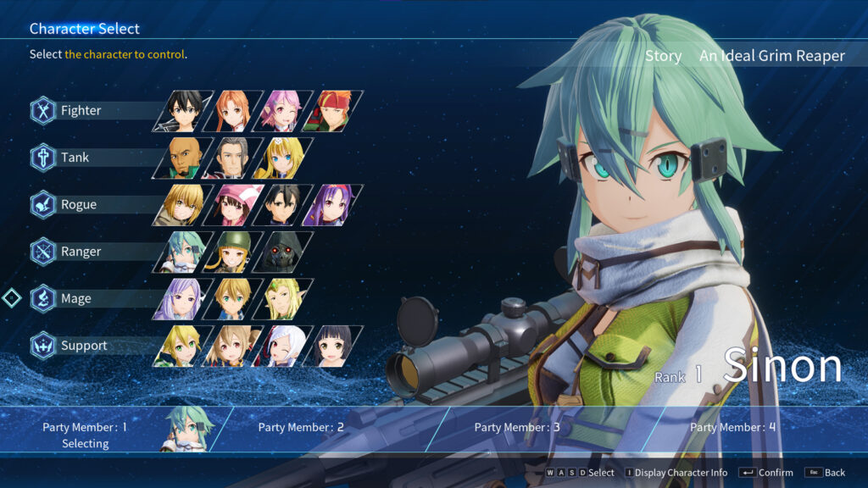
Task: Choose the black bob-haired Support portrait
Action: pyautogui.click(x=332, y=347)
